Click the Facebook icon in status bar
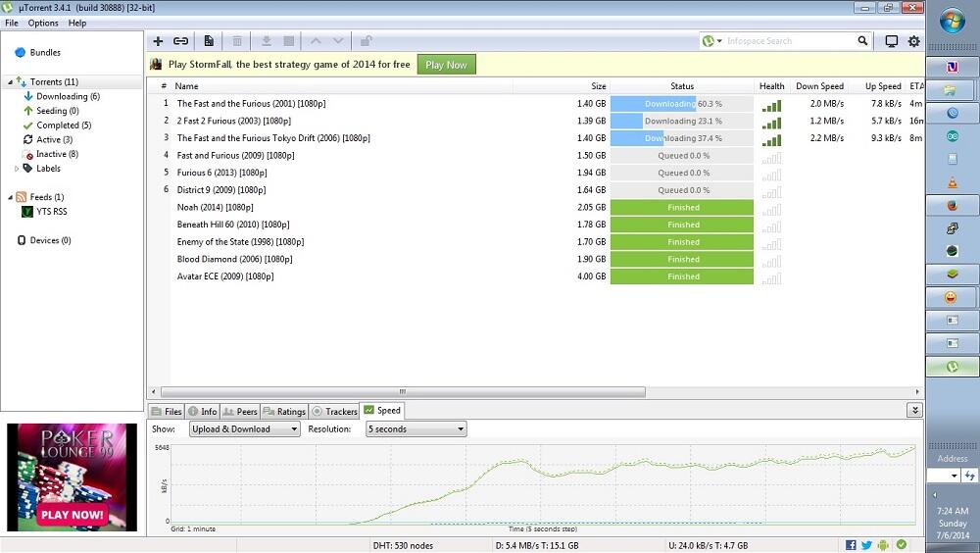The width and height of the screenshot is (980, 553). 851,545
